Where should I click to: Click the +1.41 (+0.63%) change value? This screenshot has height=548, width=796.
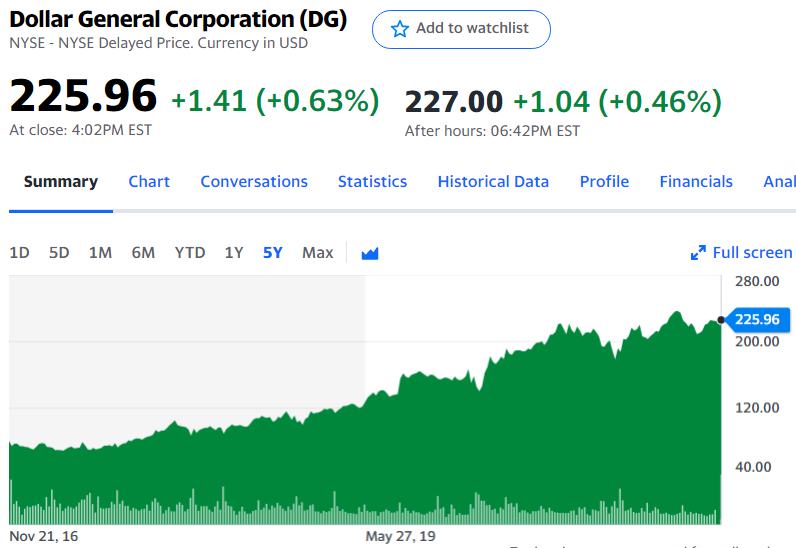275,101
